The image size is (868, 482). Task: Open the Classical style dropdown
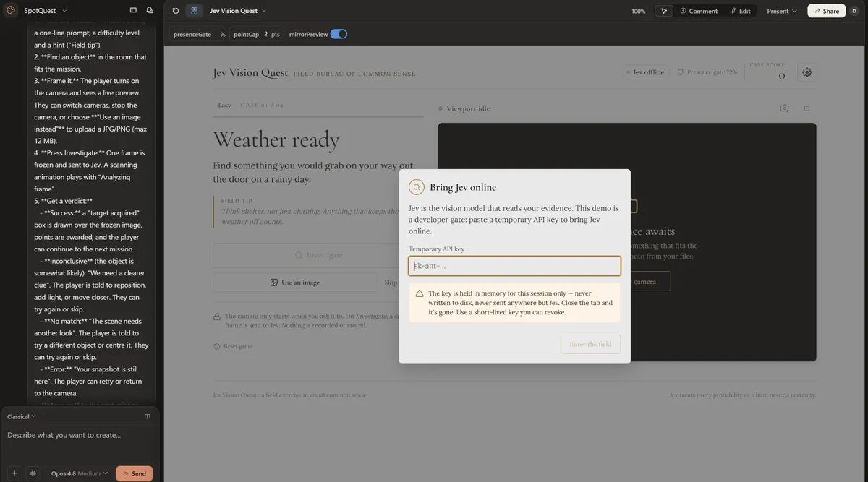[22, 416]
